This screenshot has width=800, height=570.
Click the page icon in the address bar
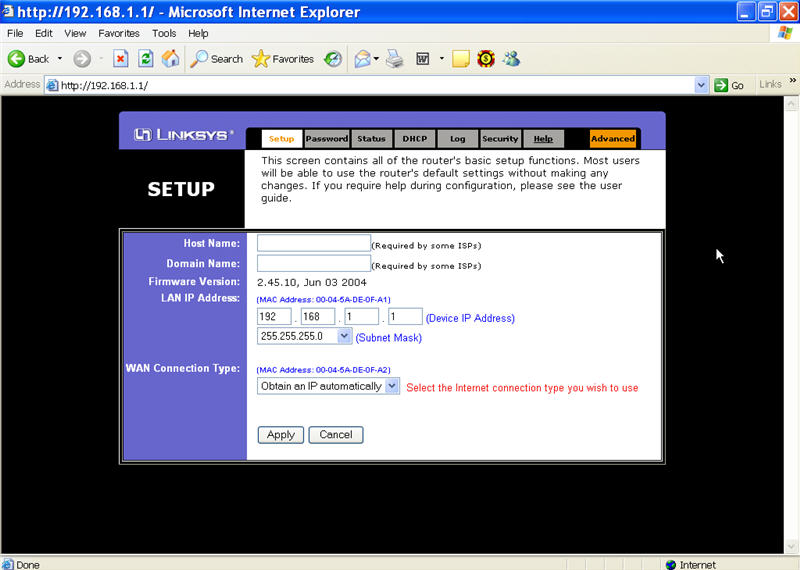tap(52, 85)
